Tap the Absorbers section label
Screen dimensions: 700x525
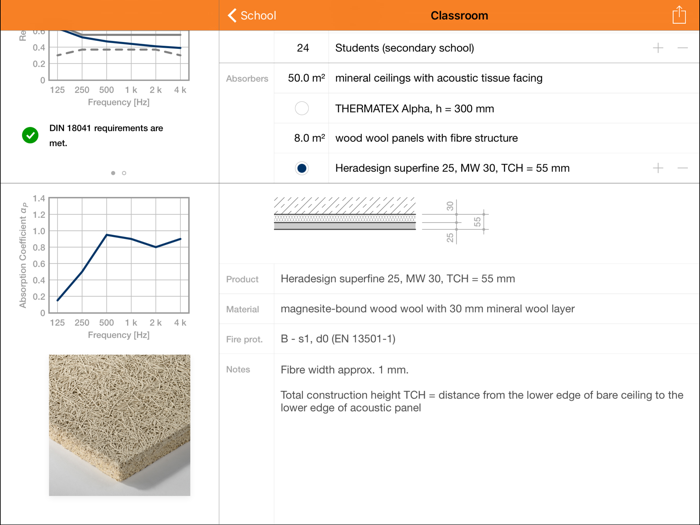tap(247, 79)
